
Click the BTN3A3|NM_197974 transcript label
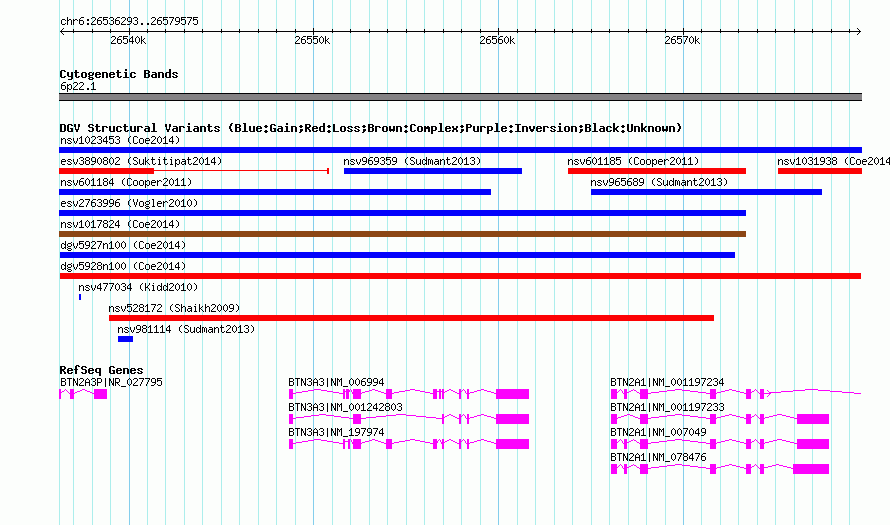tap(336, 432)
